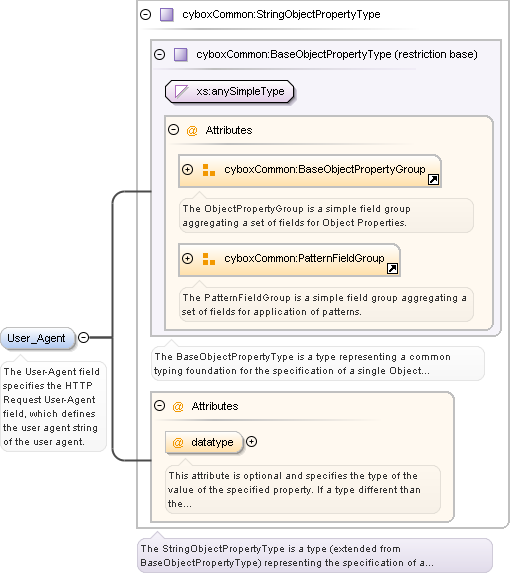
Task: Follow the BaseObjectPropertyGroup reference arrow icon
Action: click(x=433, y=179)
